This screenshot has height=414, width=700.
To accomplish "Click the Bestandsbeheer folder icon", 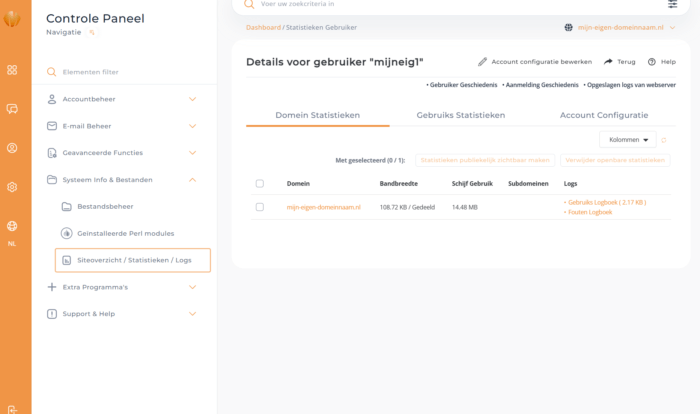I will point(67,206).
